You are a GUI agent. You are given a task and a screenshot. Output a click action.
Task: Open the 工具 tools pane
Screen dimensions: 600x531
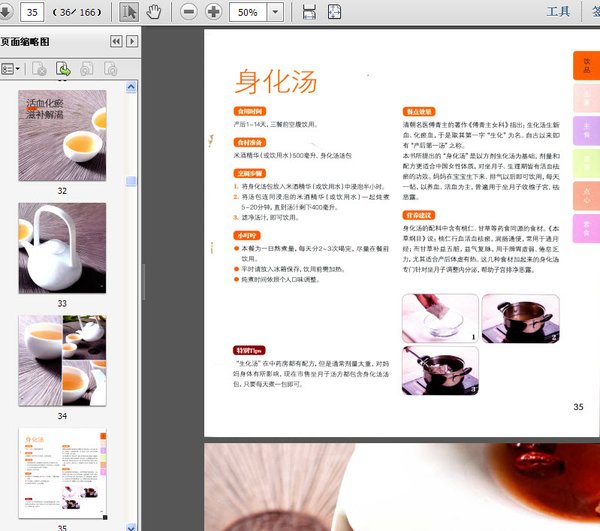[x=558, y=12]
